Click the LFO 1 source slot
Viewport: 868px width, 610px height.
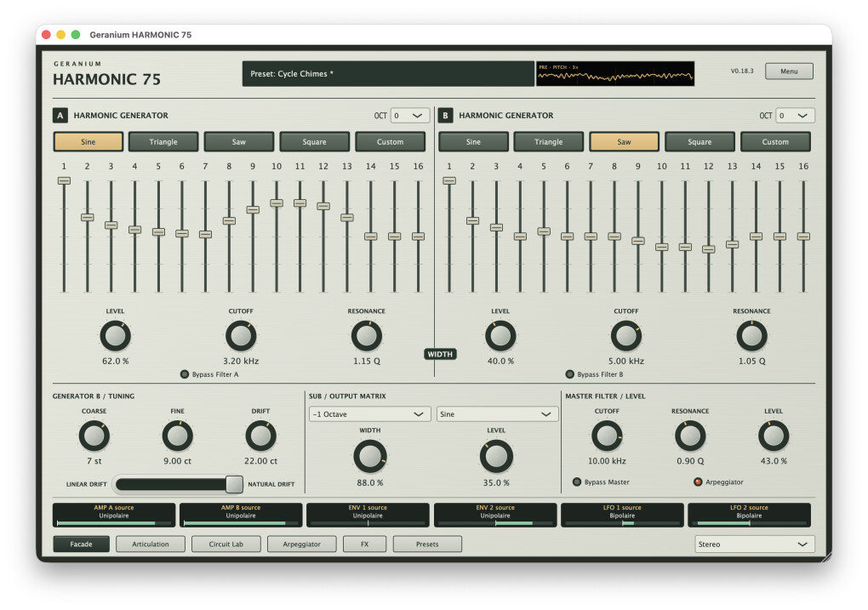click(x=622, y=515)
